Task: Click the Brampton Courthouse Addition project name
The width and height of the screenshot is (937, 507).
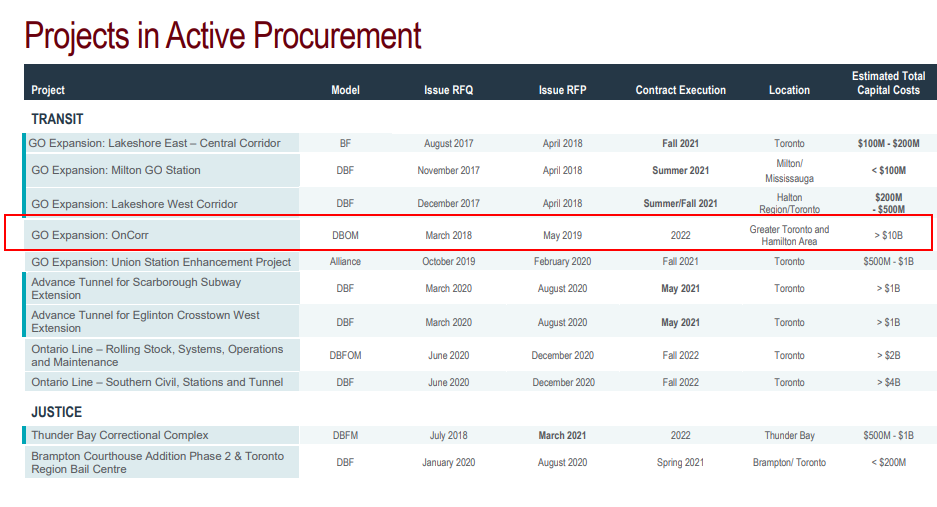Action: click(x=157, y=462)
